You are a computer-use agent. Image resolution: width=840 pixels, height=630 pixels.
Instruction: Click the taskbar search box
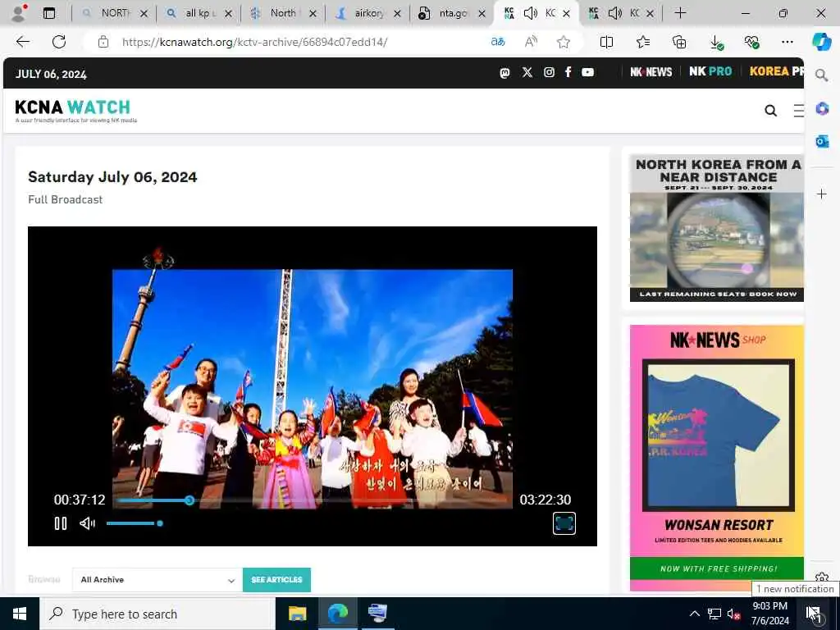(157, 614)
